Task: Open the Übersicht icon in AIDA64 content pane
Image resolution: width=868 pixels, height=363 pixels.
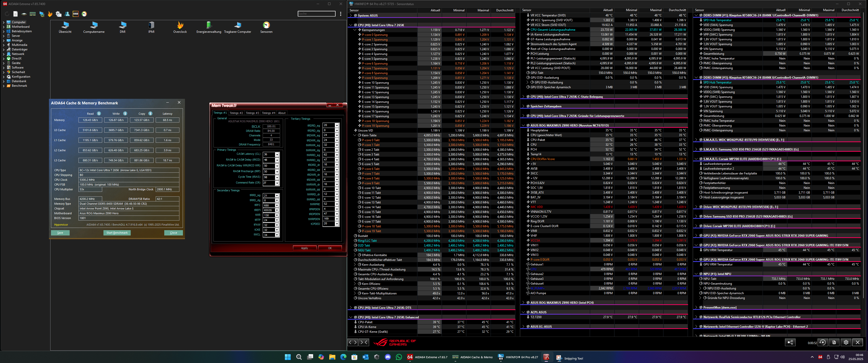Action: [65, 27]
